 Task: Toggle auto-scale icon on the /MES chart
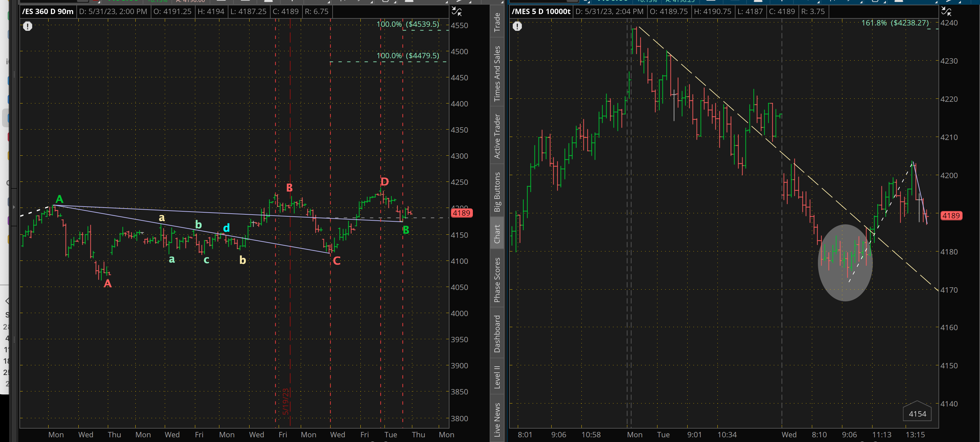coord(946,11)
